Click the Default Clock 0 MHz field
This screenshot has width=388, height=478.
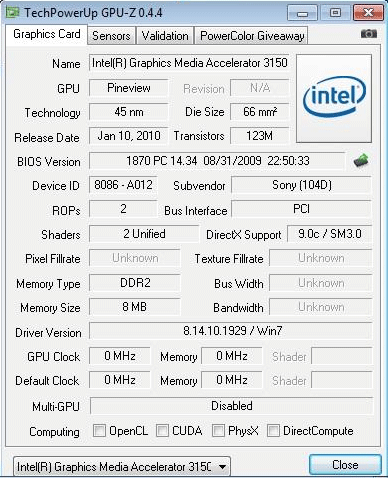(120, 380)
